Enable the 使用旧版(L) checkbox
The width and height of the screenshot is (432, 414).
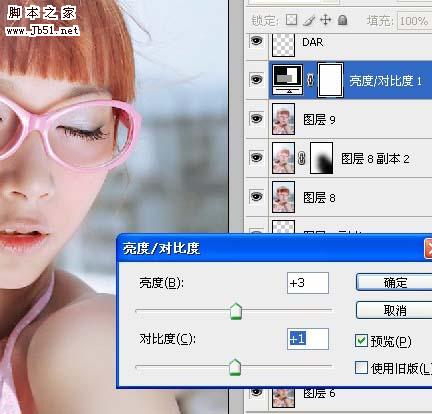click(362, 368)
